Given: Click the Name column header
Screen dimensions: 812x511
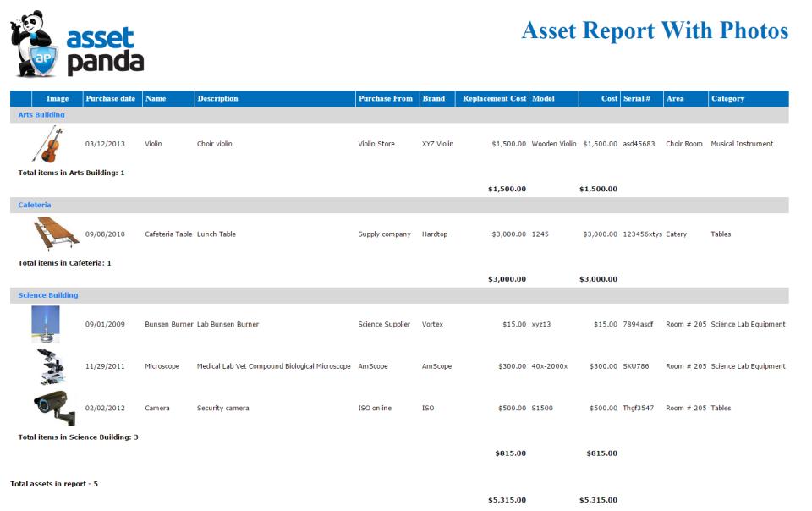Looking at the screenshot, I should pos(155,98).
